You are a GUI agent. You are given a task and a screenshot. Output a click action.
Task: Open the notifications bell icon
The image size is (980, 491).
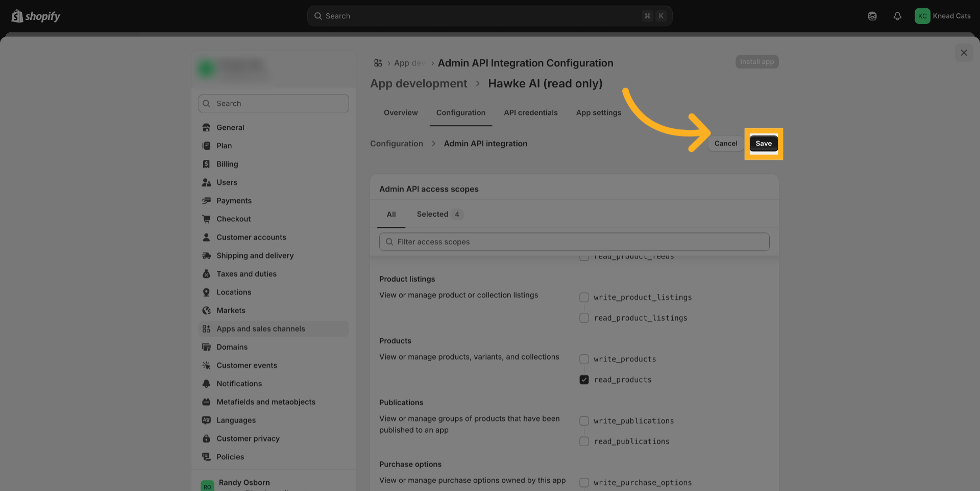click(897, 16)
